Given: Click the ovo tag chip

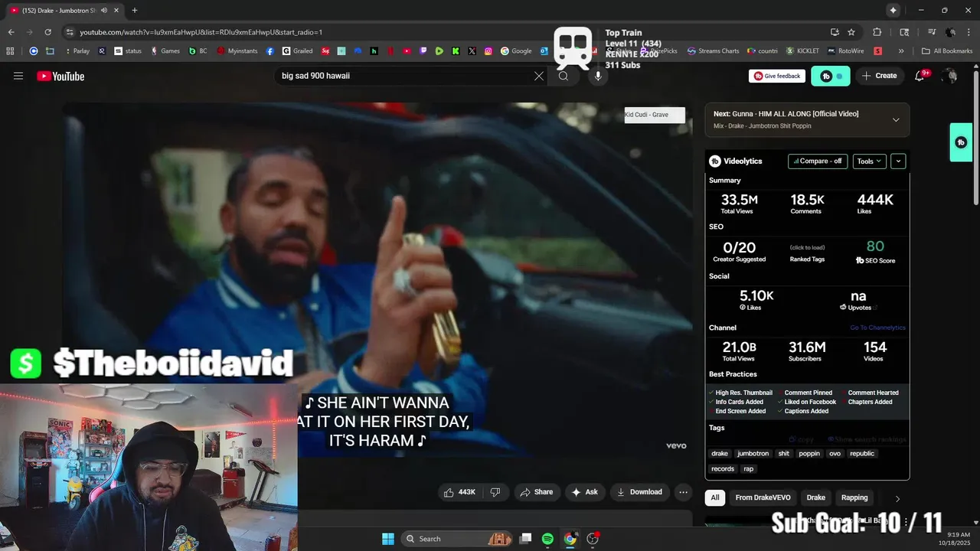Looking at the screenshot, I should pyautogui.click(x=835, y=453).
